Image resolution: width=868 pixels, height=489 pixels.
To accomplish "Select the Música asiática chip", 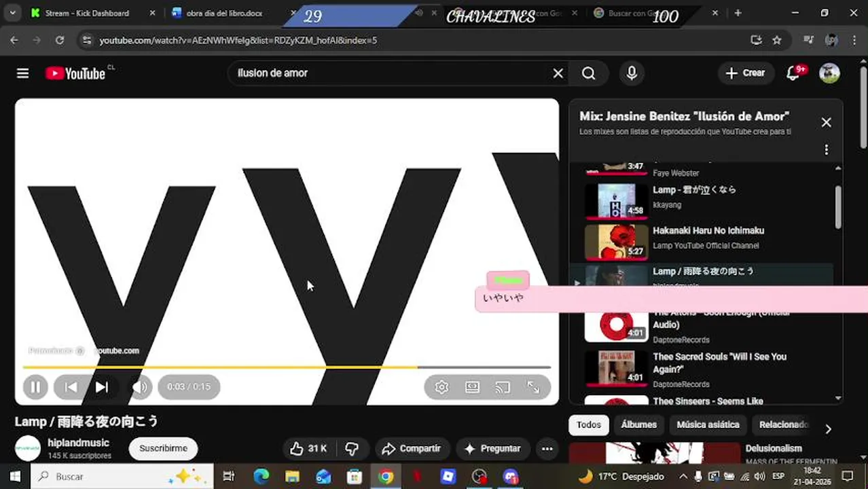I will click(708, 424).
